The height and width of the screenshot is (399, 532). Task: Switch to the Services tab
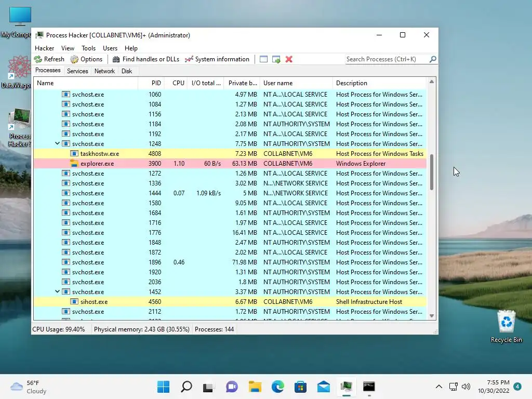pos(77,71)
